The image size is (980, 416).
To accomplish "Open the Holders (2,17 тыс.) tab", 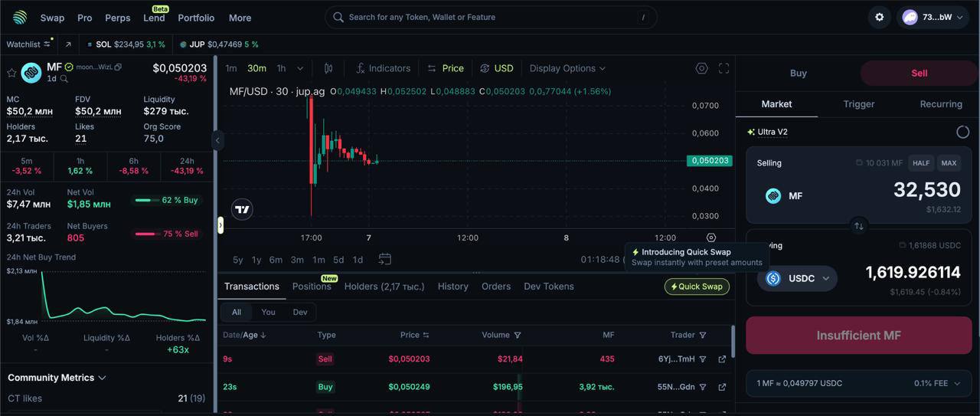I will (384, 287).
